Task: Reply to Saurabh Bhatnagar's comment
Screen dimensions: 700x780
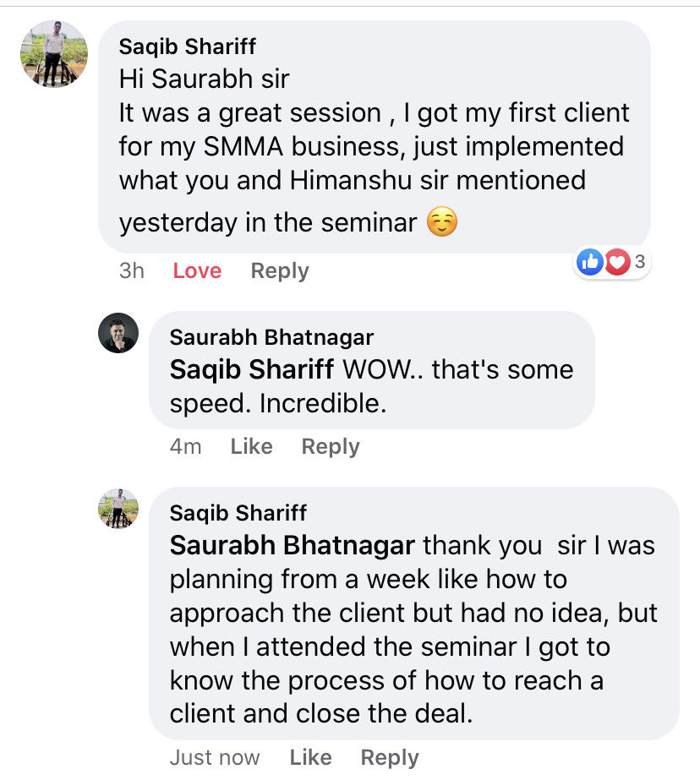Action: 331,446
